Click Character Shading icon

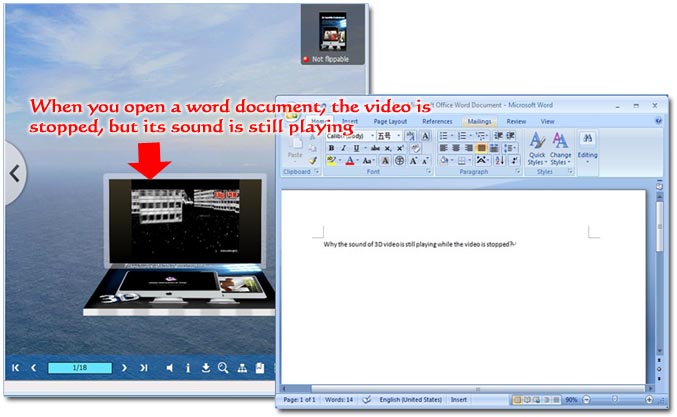point(385,161)
